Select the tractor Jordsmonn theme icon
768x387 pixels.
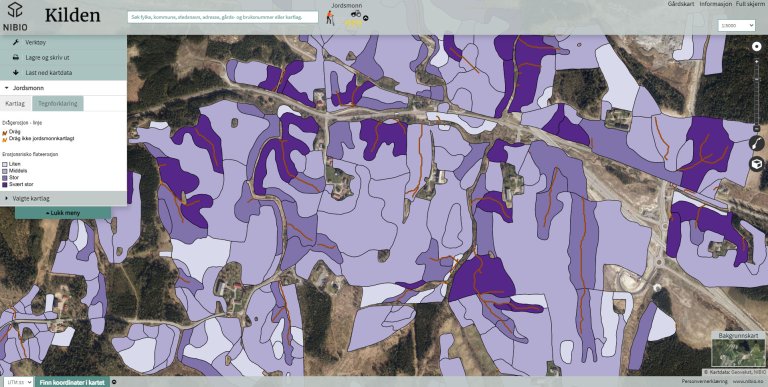pyautogui.click(x=356, y=14)
